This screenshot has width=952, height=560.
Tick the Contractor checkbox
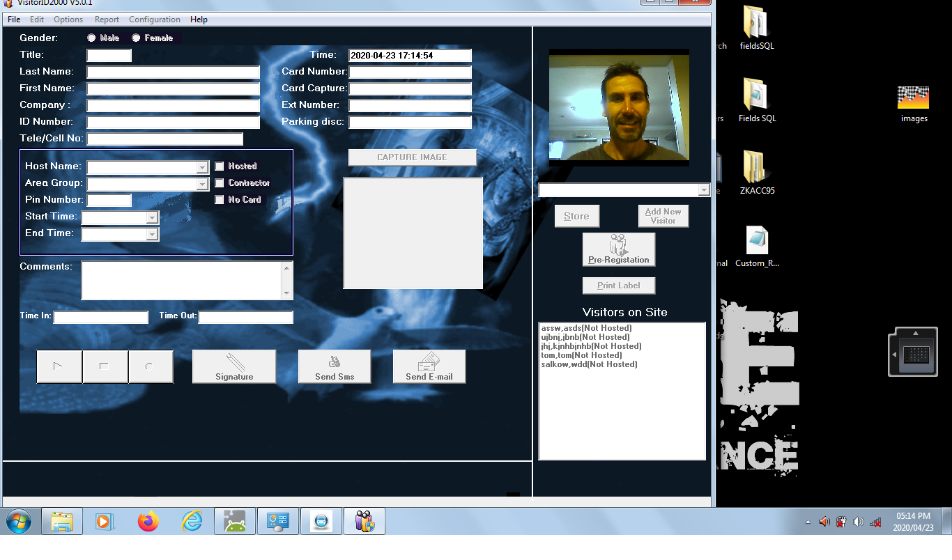coord(220,183)
